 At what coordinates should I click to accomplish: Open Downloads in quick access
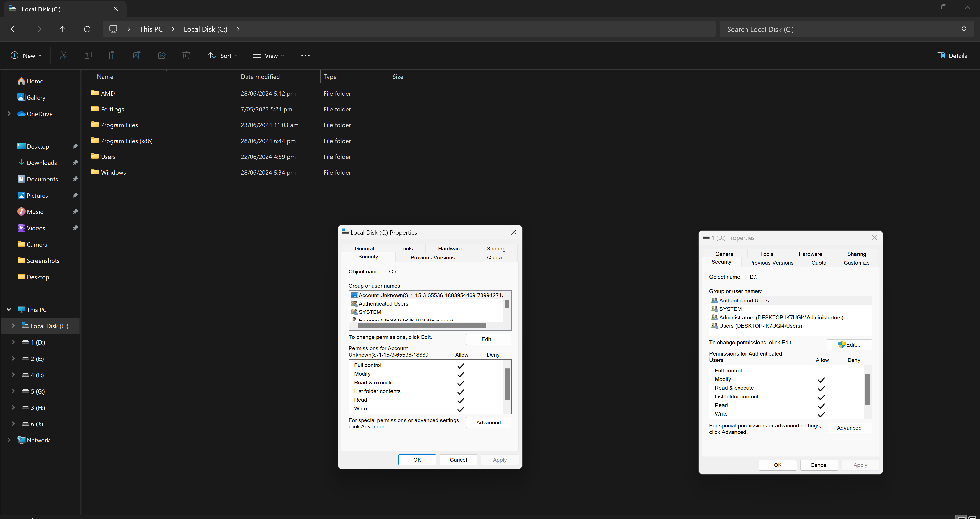[x=37, y=163]
